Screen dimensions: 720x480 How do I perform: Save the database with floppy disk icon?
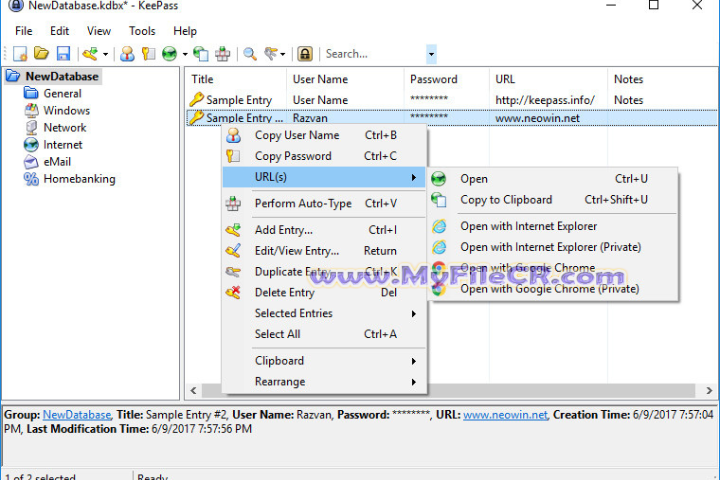point(63,54)
